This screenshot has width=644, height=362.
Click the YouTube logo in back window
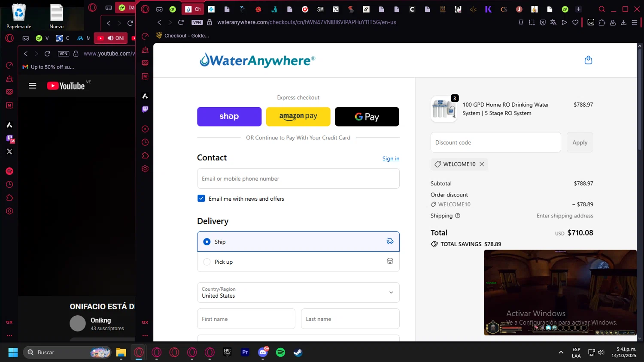pyautogui.click(x=66, y=86)
